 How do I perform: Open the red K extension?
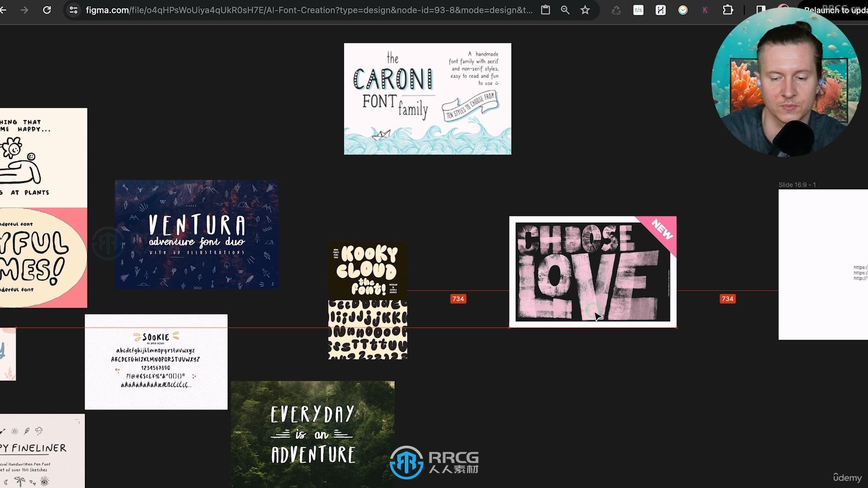(705, 10)
